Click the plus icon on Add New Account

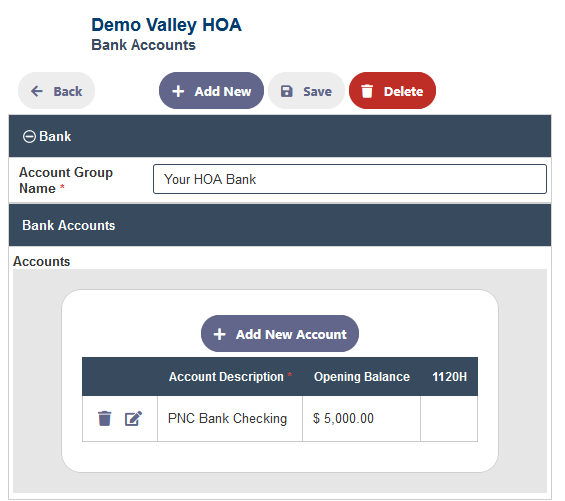(x=219, y=334)
